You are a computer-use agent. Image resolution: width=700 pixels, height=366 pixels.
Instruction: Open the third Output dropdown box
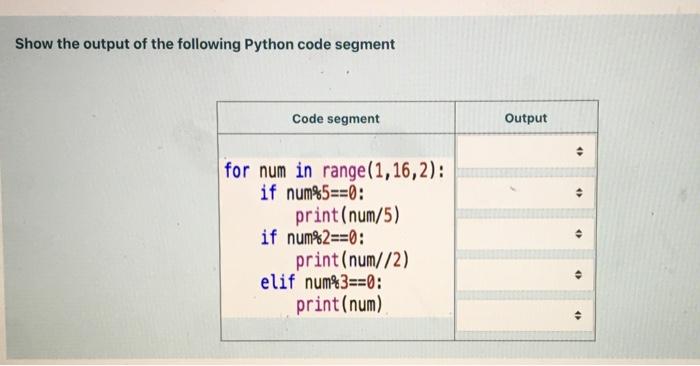[x=526, y=234]
